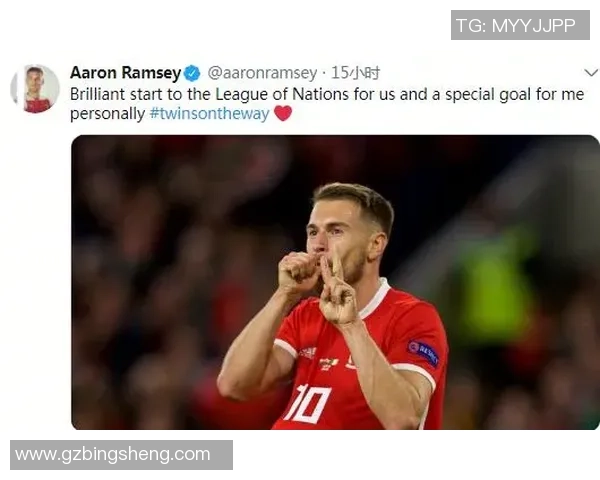Click the blue verified badge
600x480 pixels.
[192, 73]
